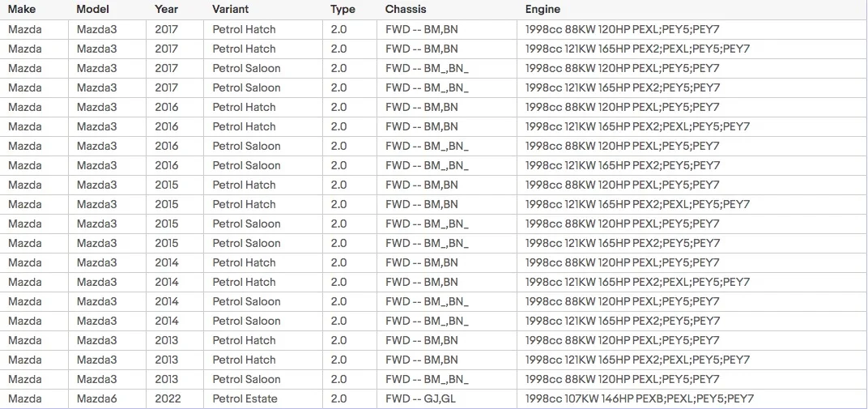Select engine cell of 2015 Petrol Hatch 165HP row
This screenshot has width=868, height=409.
[x=692, y=204]
